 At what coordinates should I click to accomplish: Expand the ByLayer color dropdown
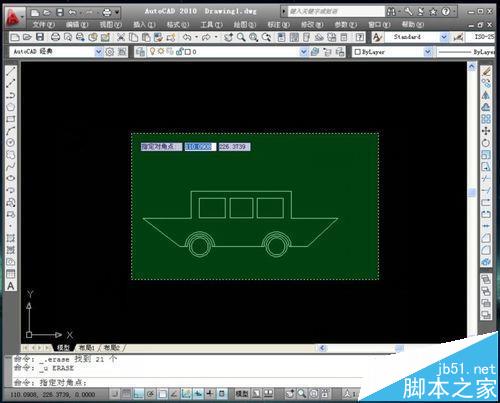428,52
